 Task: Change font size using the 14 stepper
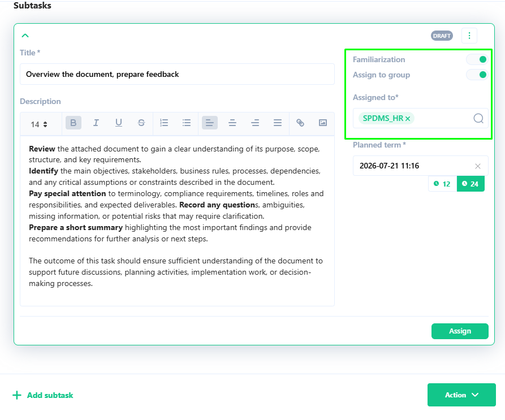[x=39, y=124]
